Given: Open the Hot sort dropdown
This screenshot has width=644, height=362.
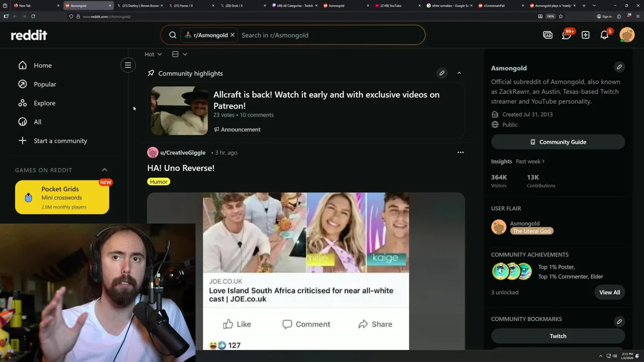Looking at the screenshot, I should coord(153,54).
